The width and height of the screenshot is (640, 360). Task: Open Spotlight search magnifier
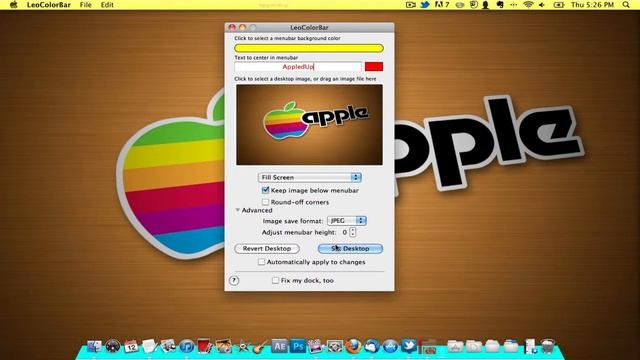click(626, 5)
